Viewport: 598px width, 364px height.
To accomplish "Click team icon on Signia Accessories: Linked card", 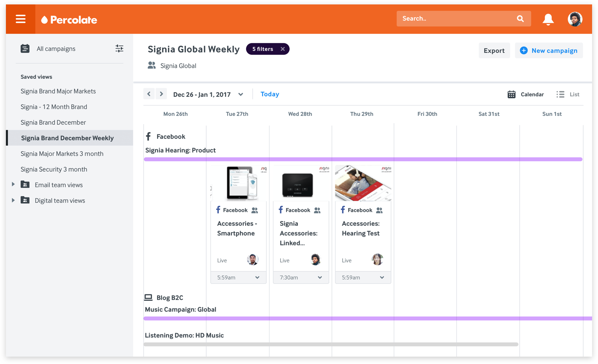I will [x=317, y=210].
